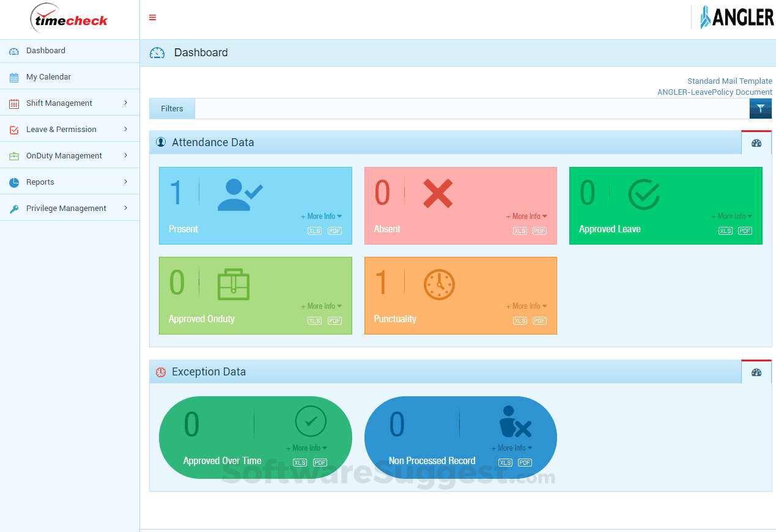Click the ANGLER company logo
776x532 pixels.
click(x=737, y=18)
